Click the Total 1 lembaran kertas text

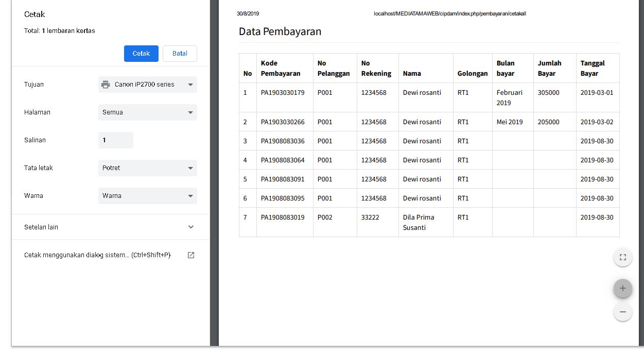coord(60,31)
